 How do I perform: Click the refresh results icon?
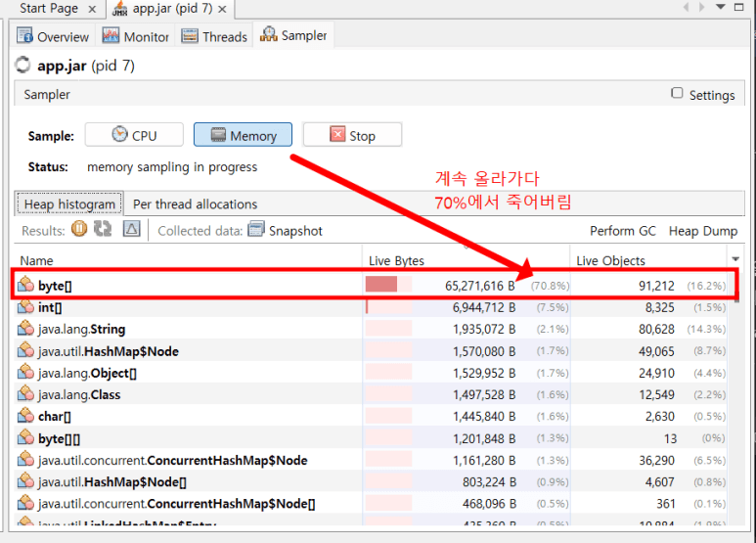point(103,230)
